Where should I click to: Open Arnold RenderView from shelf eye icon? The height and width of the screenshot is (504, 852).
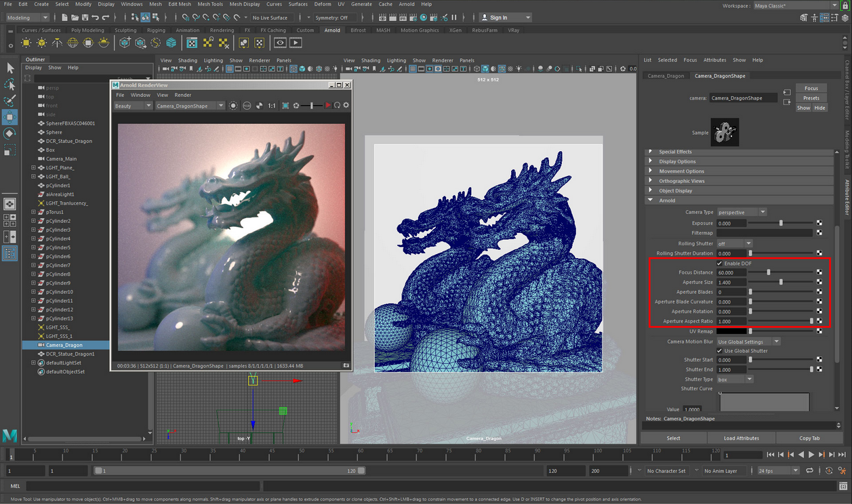pyautogui.click(x=280, y=43)
